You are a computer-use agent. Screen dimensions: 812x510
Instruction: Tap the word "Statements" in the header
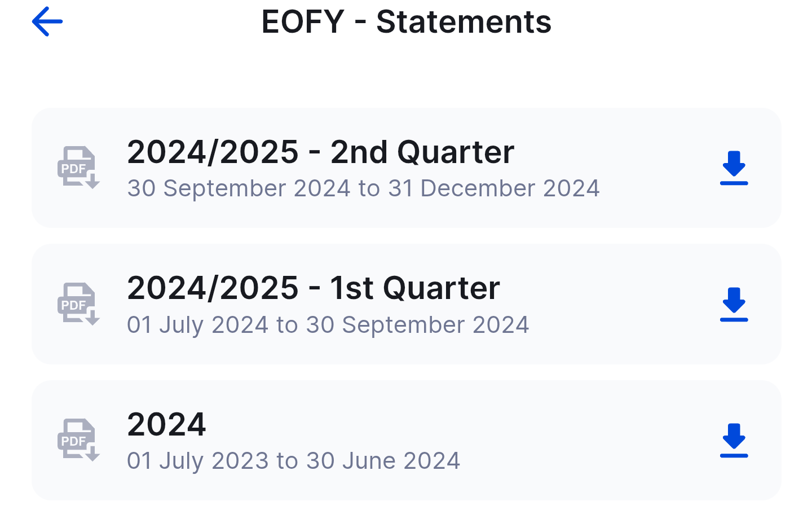(x=464, y=22)
